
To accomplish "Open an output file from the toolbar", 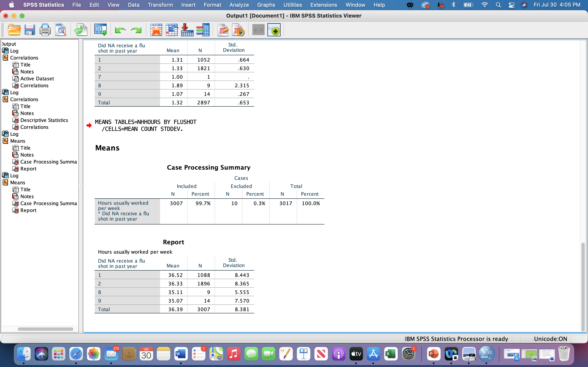I will tap(14, 30).
